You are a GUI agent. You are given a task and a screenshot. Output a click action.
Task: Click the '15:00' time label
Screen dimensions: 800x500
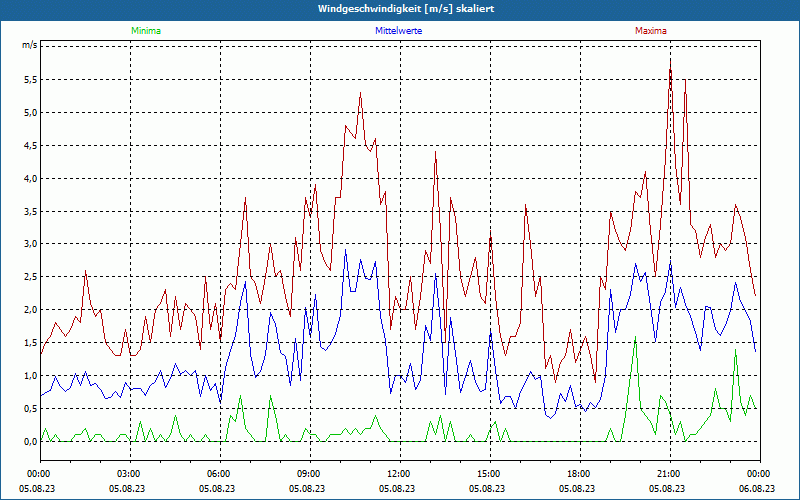(x=490, y=474)
